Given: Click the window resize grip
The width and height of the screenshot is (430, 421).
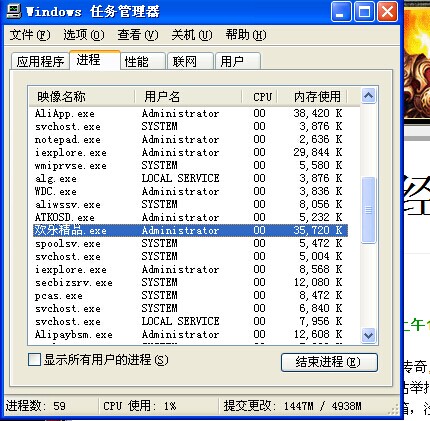Looking at the screenshot, I should 394,409.
